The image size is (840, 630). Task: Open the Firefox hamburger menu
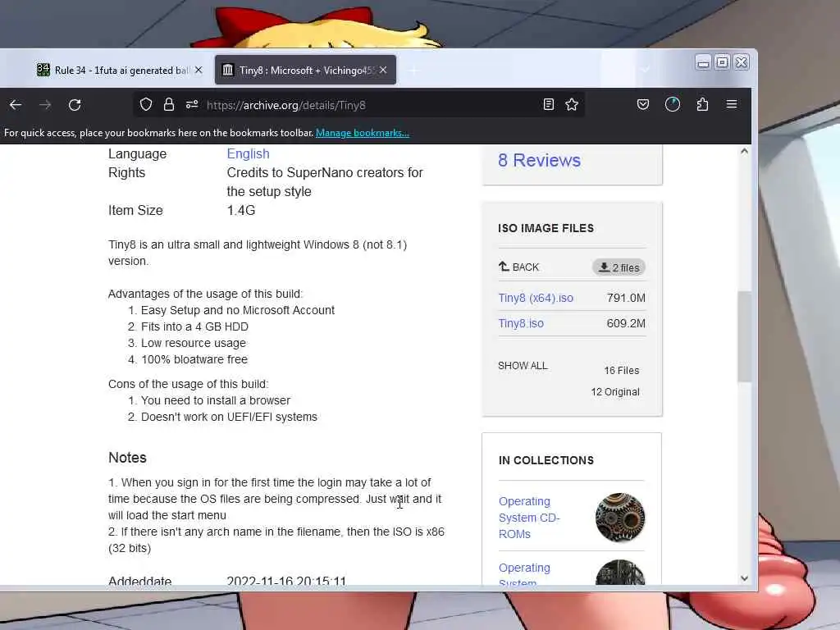tap(732, 104)
